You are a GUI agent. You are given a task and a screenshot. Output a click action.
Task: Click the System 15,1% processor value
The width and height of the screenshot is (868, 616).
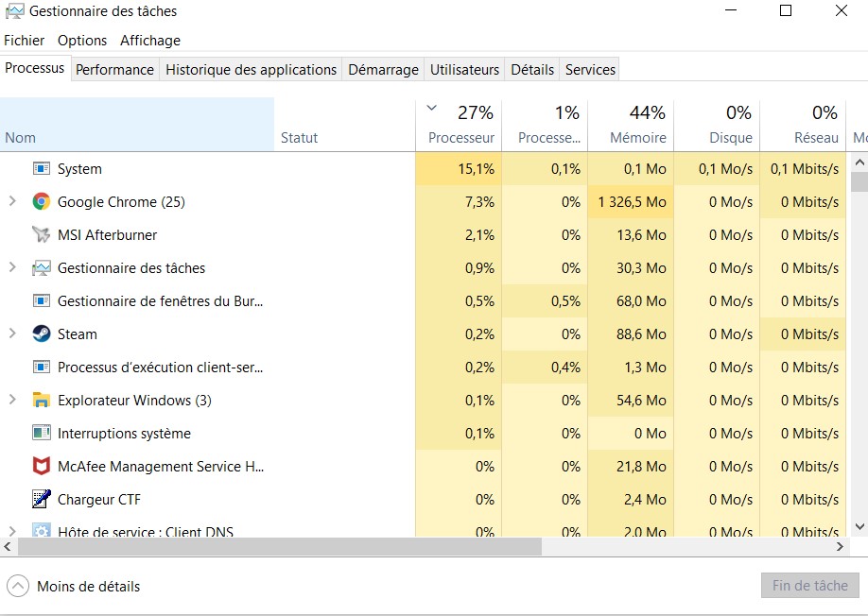476,169
